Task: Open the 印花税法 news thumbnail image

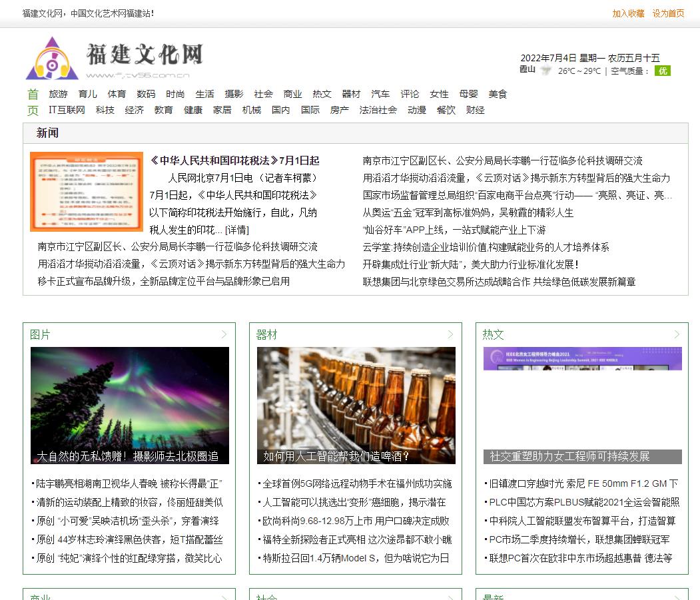Action: pos(86,192)
